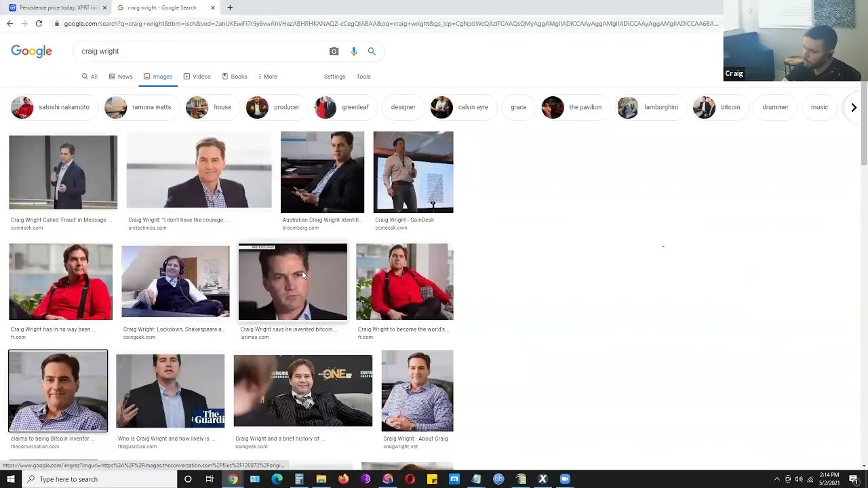Switch to the All search tab
The height and width of the screenshot is (488, 868).
pyautogui.click(x=90, y=77)
